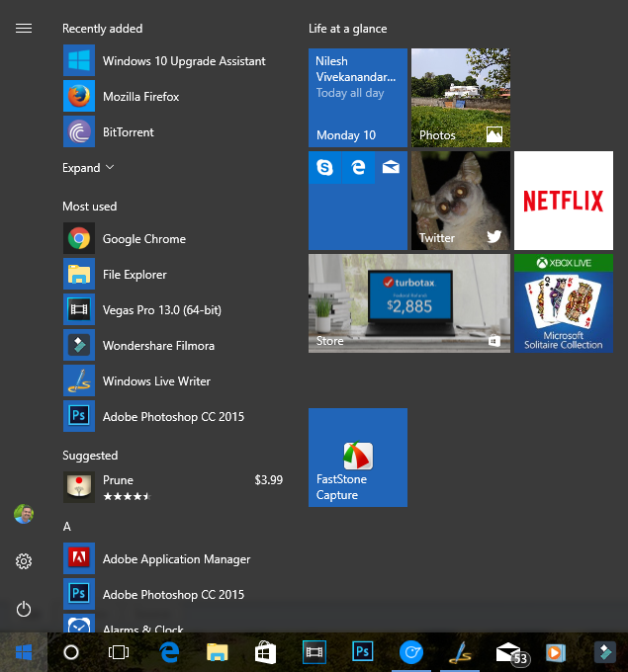Launch Windows 10 Upgrade Assistant
This screenshot has width=628, height=672.
coord(174,61)
